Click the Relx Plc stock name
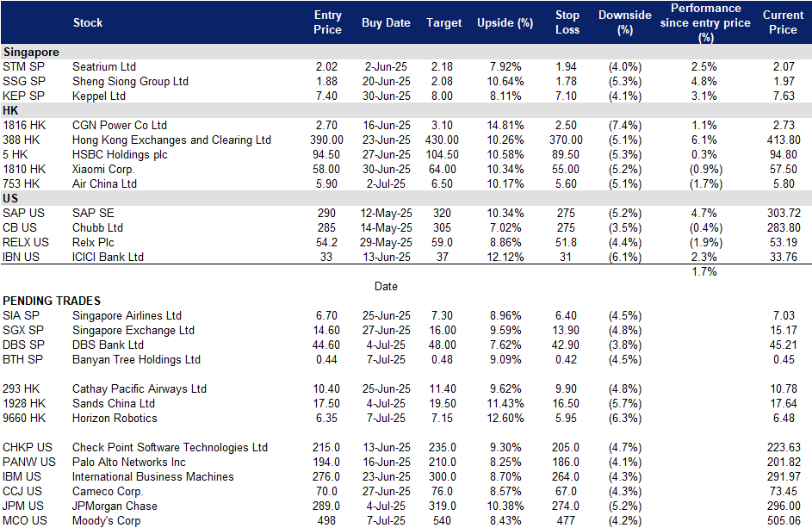This screenshot has width=812, height=528. (93, 243)
